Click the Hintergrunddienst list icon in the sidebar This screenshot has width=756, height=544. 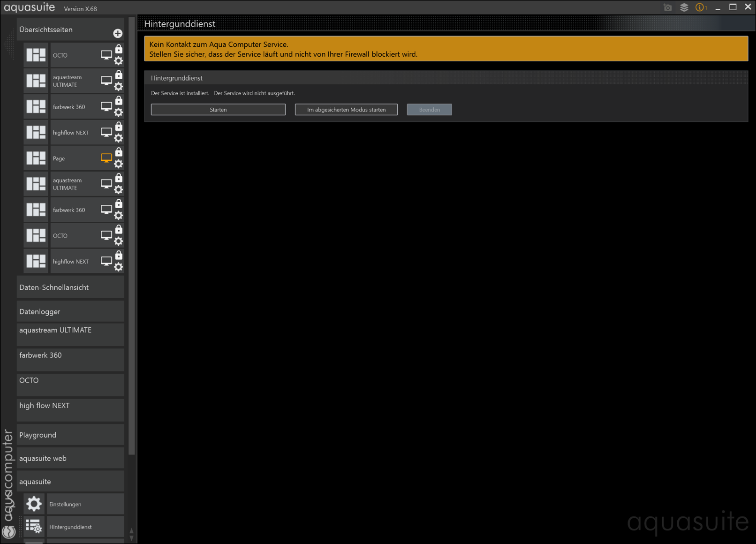pos(34,527)
